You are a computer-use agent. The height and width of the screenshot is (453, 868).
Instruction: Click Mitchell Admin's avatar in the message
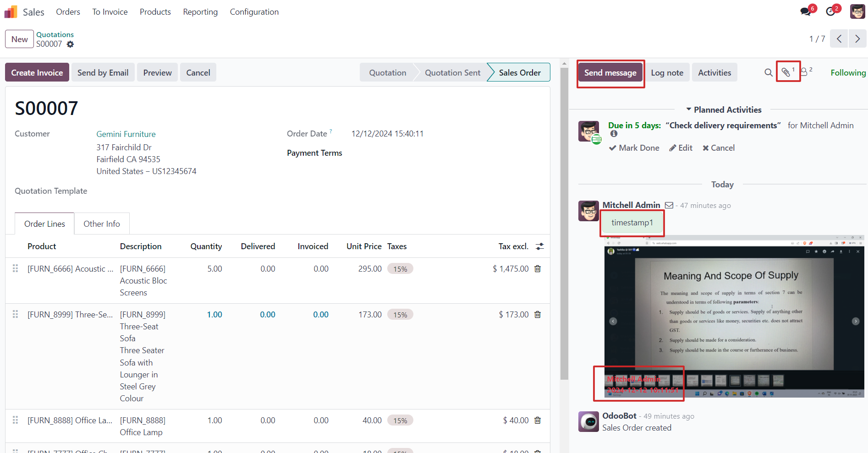coord(588,211)
